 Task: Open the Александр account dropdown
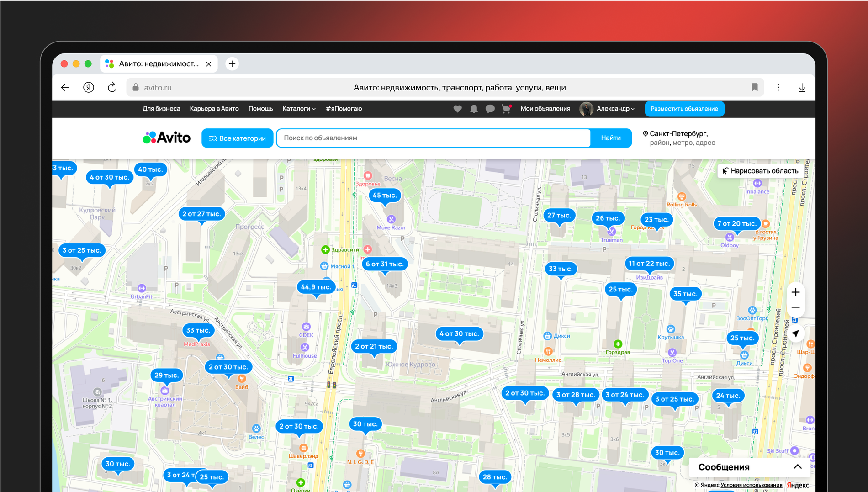[x=615, y=109]
